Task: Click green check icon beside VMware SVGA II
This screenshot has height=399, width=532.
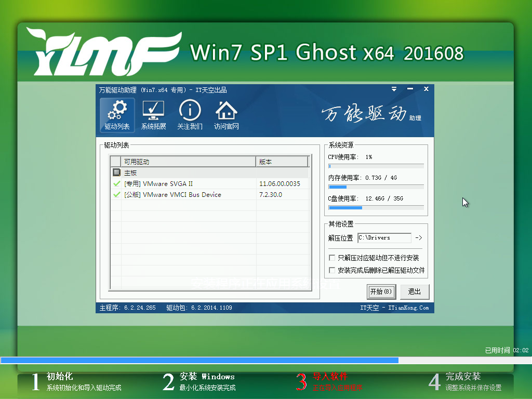Action: coord(116,183)
